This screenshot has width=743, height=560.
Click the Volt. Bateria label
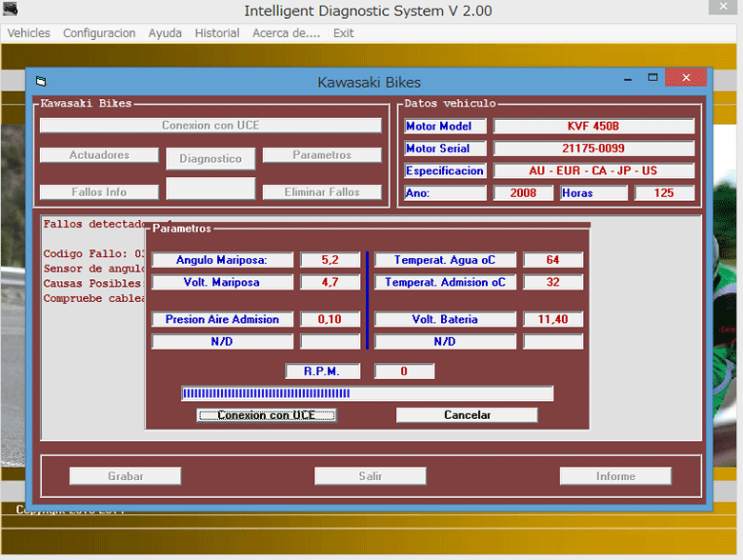tap(445, 319)
